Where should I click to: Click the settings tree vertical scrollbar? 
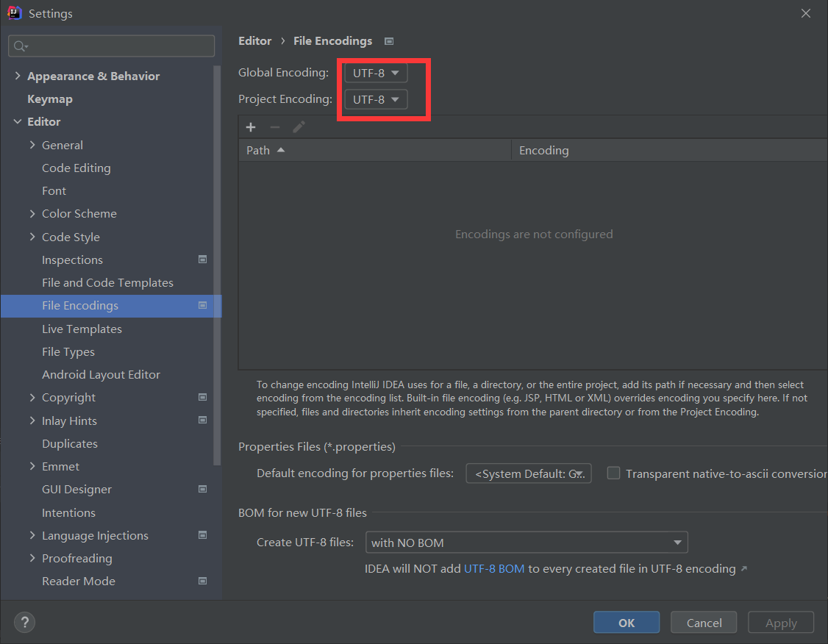click(216, 265)
